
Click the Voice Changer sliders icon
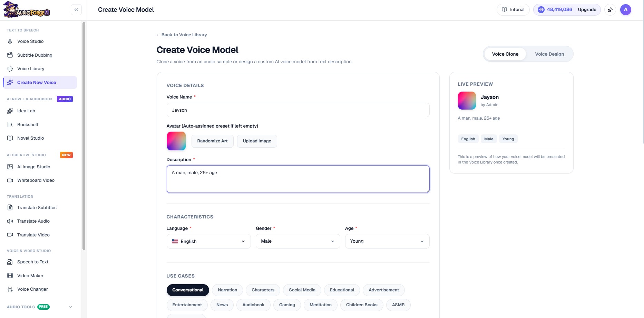(x=10, y=289)
